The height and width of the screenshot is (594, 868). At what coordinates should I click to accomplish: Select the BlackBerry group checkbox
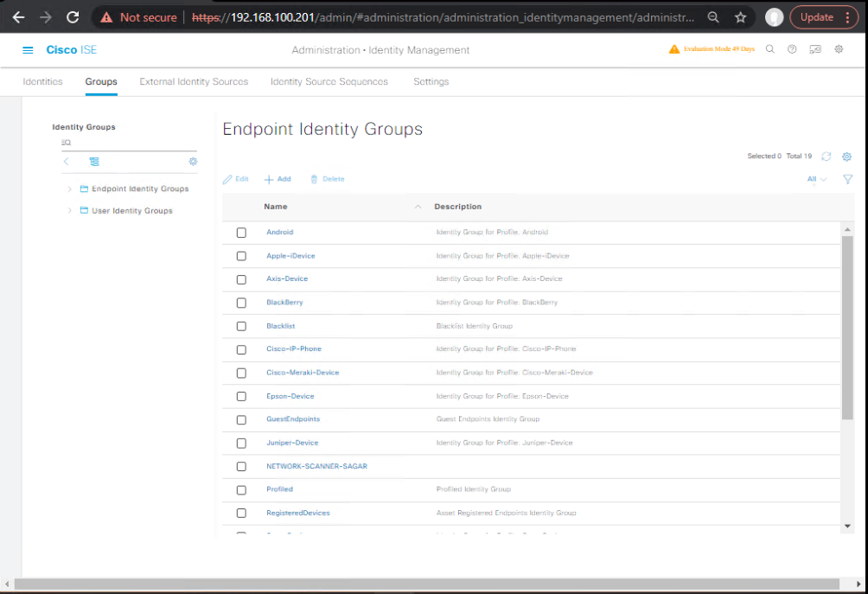tap(241, 303)
